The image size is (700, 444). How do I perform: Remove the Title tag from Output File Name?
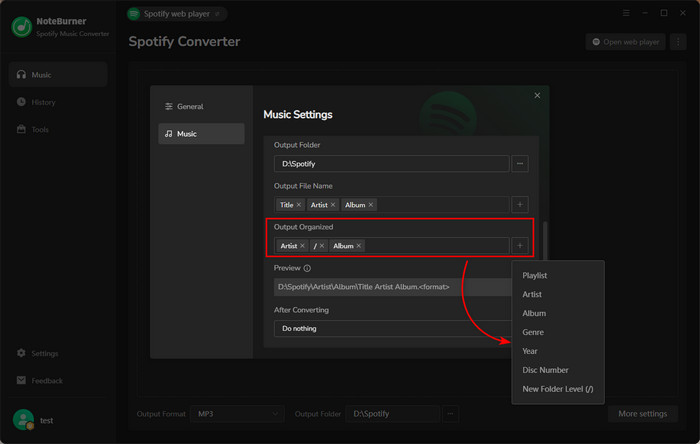[299, 205]
